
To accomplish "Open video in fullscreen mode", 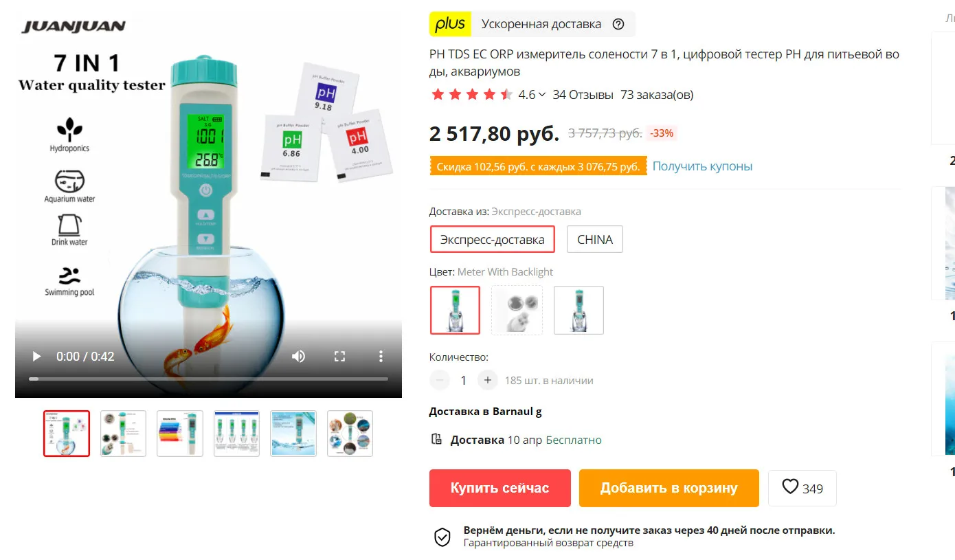I will point(339,357).
